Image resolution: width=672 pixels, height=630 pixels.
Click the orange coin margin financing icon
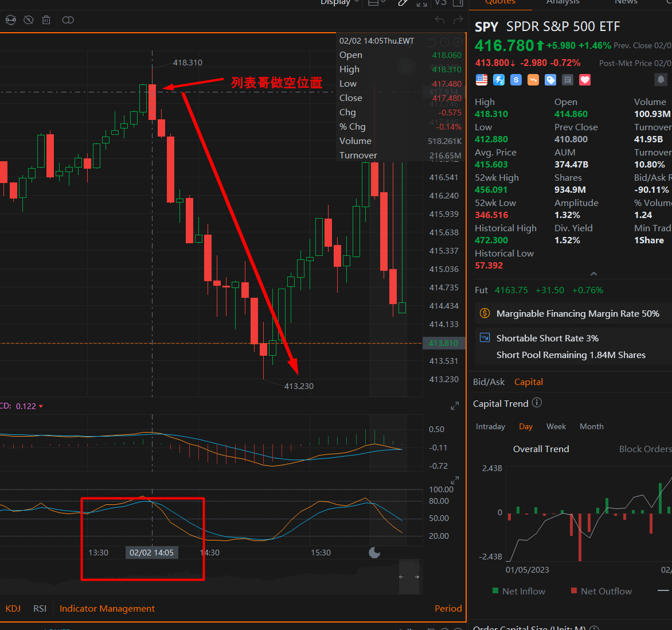point(485,313)
